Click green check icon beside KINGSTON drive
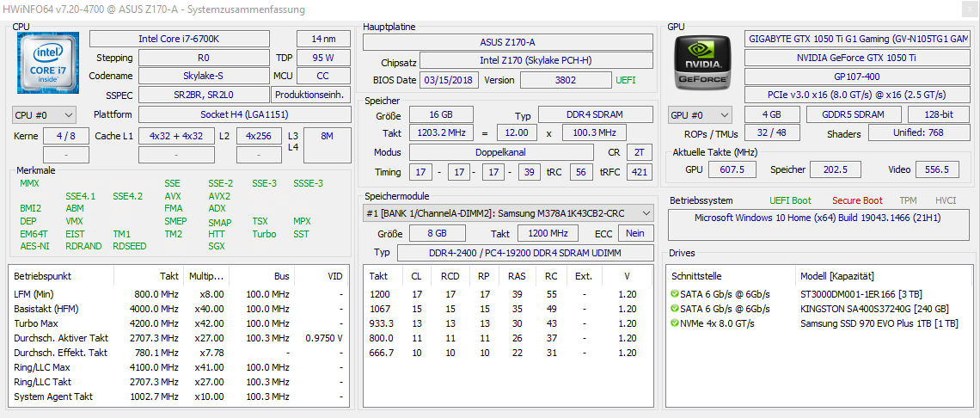Screen dimensions: 980x418 click(674, 309)
